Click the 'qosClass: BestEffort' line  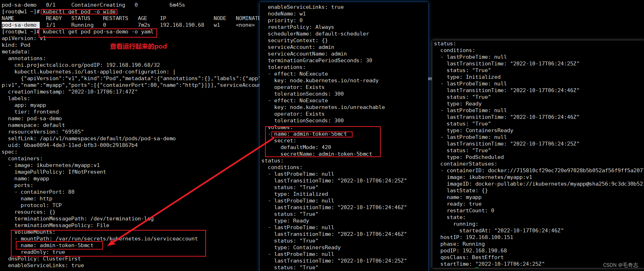coord(472,257)
